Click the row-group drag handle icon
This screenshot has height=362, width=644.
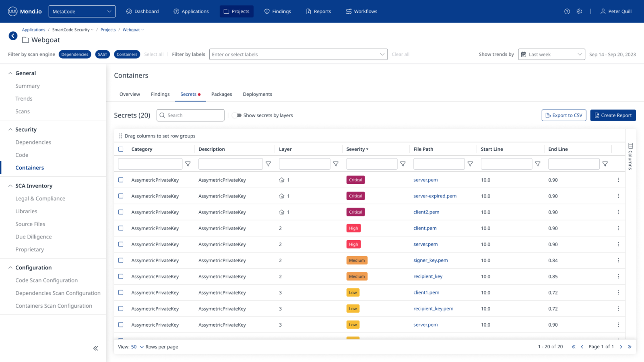click(x=120, y=136)
